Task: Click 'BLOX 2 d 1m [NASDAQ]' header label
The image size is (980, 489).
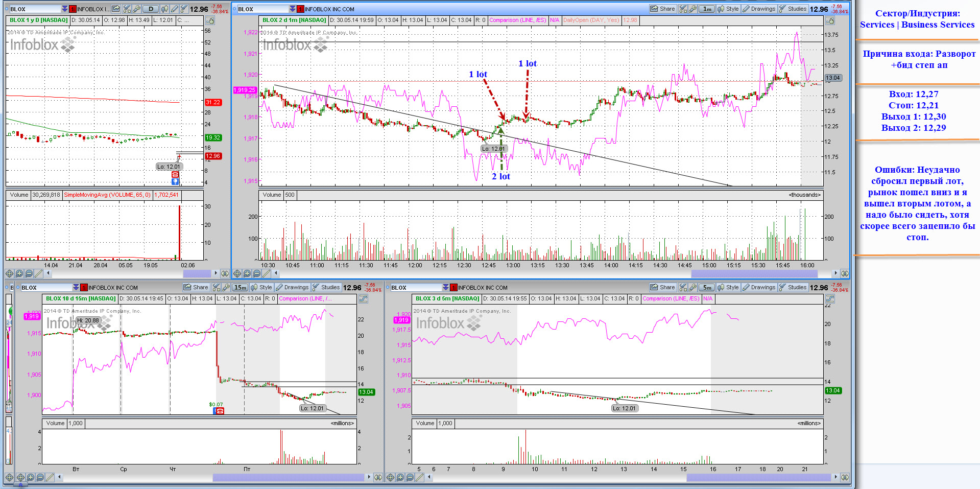Action: coord(294,20)
